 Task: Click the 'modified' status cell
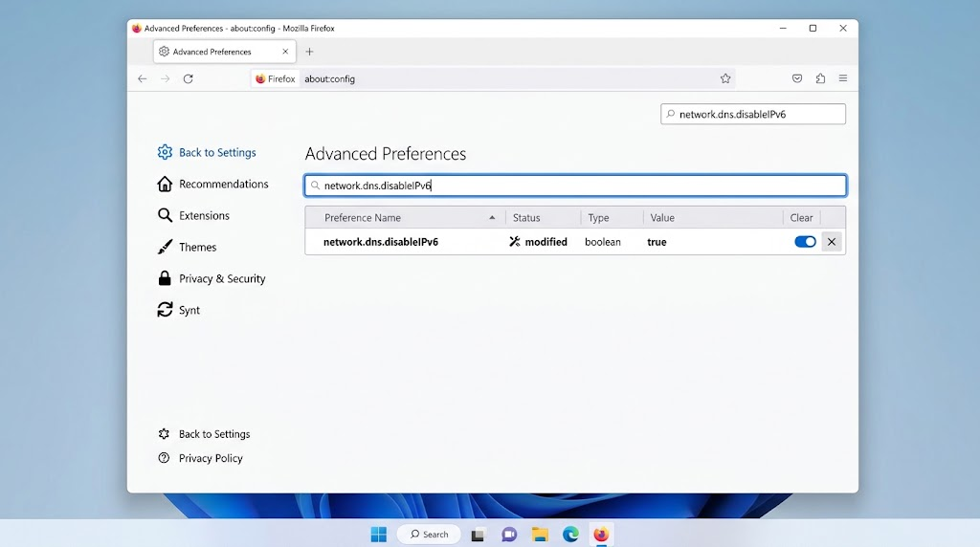[538, 242]
